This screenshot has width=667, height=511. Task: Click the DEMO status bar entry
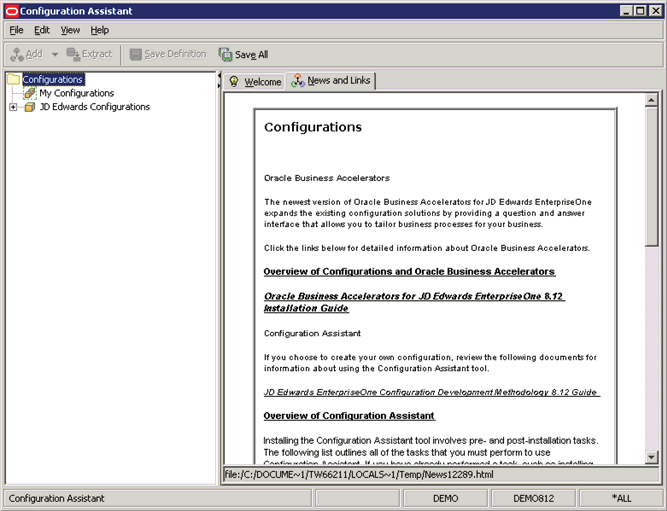[445, 498]
